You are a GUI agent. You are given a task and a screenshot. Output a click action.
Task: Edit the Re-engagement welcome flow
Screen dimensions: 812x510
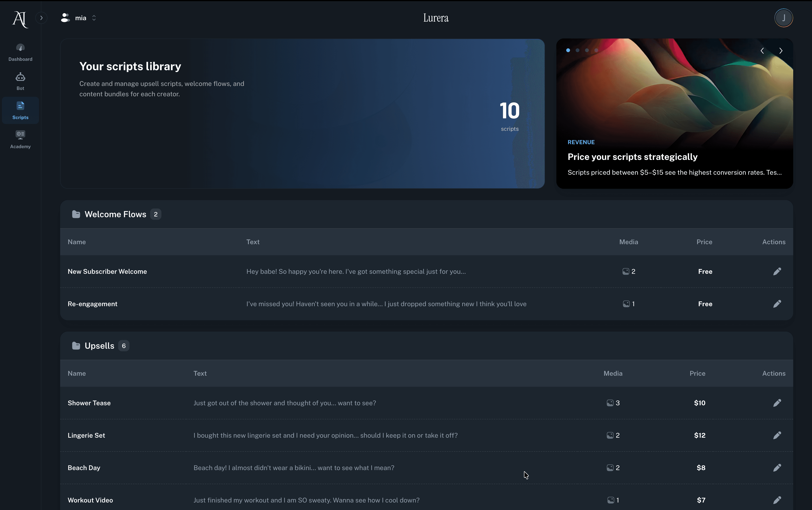tap(777, 304)
